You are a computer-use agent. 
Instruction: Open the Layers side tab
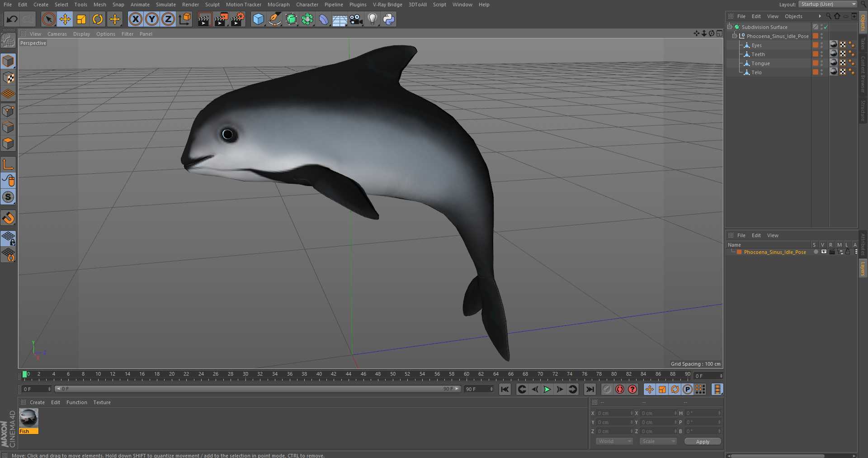pyautogui.click(x=863, y=268)
